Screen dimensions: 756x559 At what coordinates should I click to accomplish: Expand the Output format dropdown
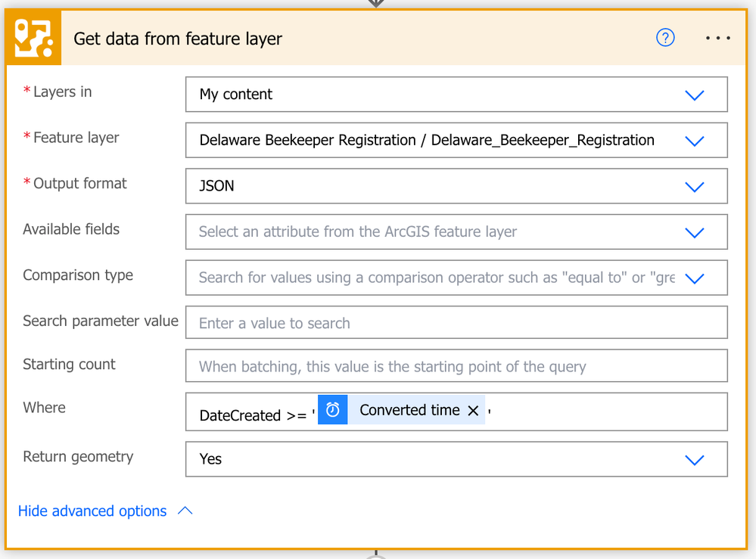coord(694,187)
